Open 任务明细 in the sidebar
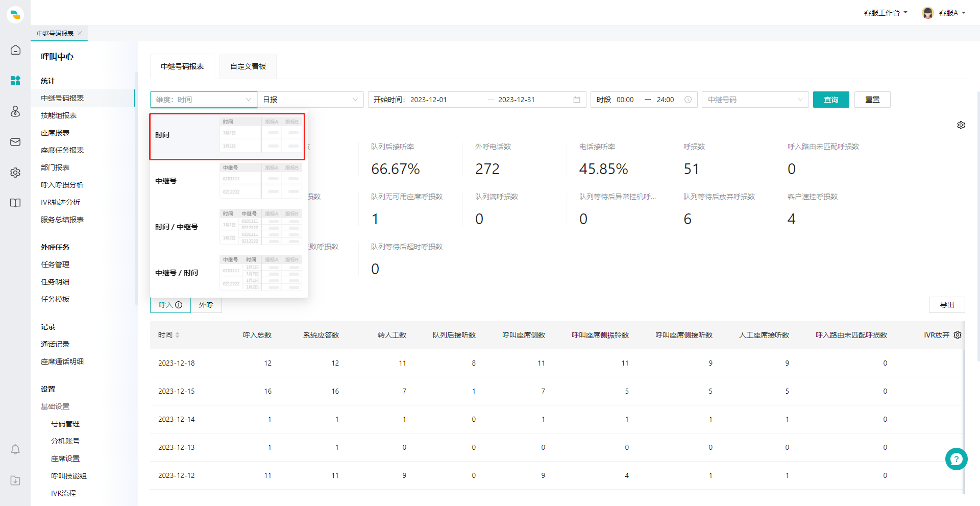Image resolution: width=980 pixels, height=506 pixels. coord(55,282)
